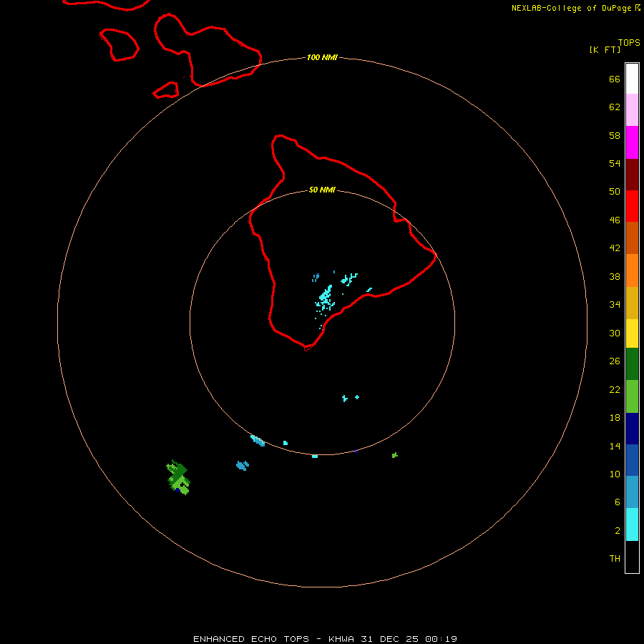Click the largest cyan echo over the island
This screenshot has height=644, width=644.
click(326, 298)
